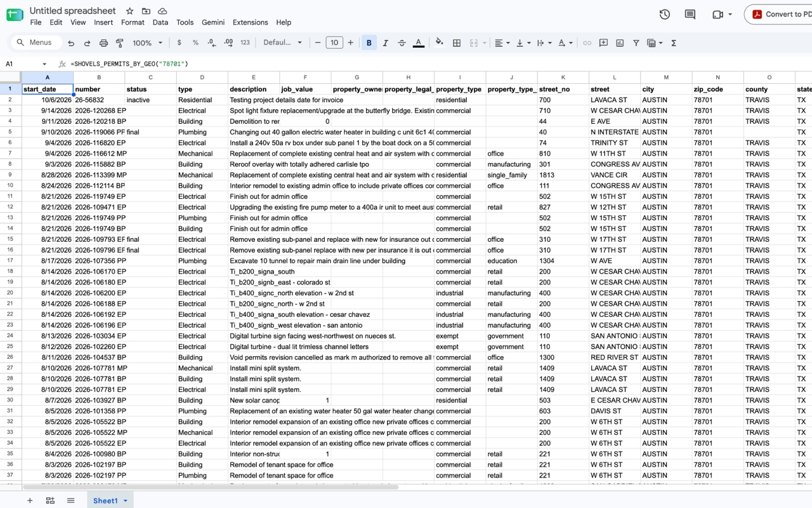Format cells as percent

195,43
